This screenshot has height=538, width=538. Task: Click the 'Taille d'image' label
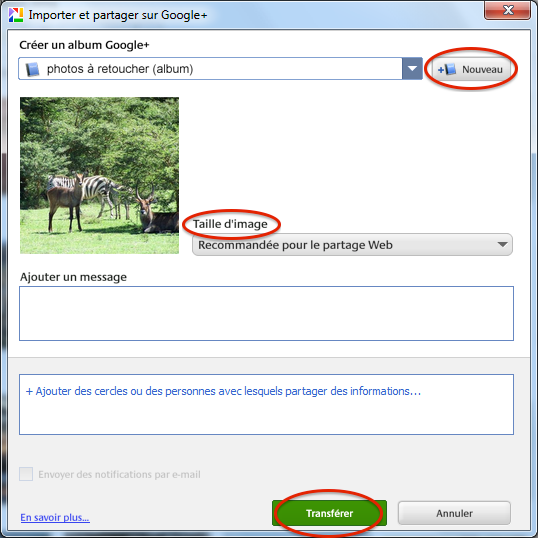230,224
